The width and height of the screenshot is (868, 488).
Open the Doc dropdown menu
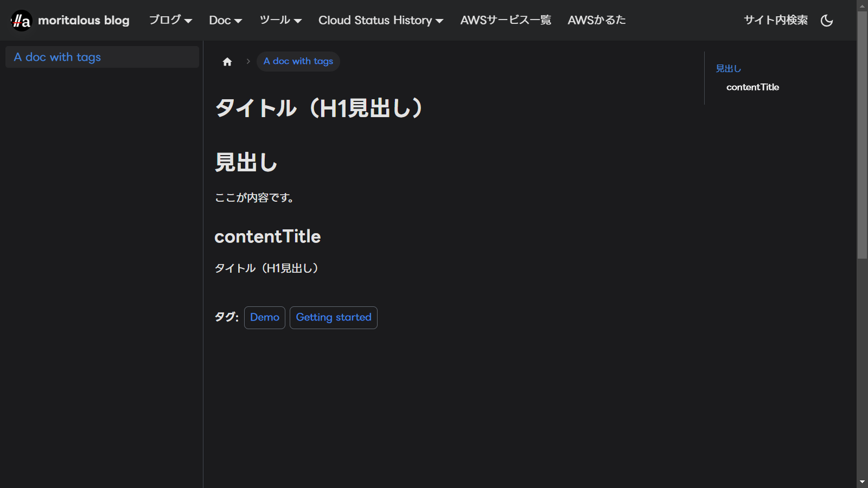pyautogui.click(x=225, y=21)
